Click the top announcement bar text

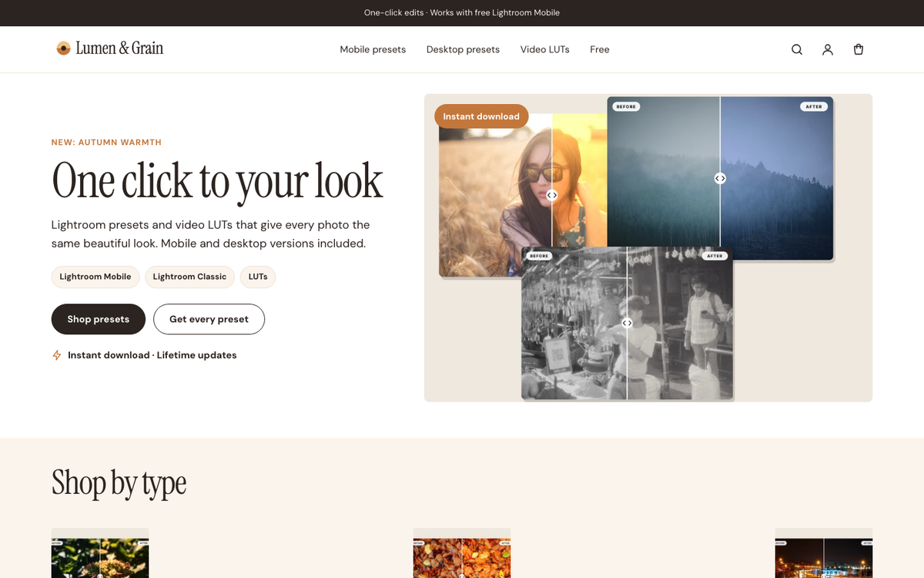[462, 13]
